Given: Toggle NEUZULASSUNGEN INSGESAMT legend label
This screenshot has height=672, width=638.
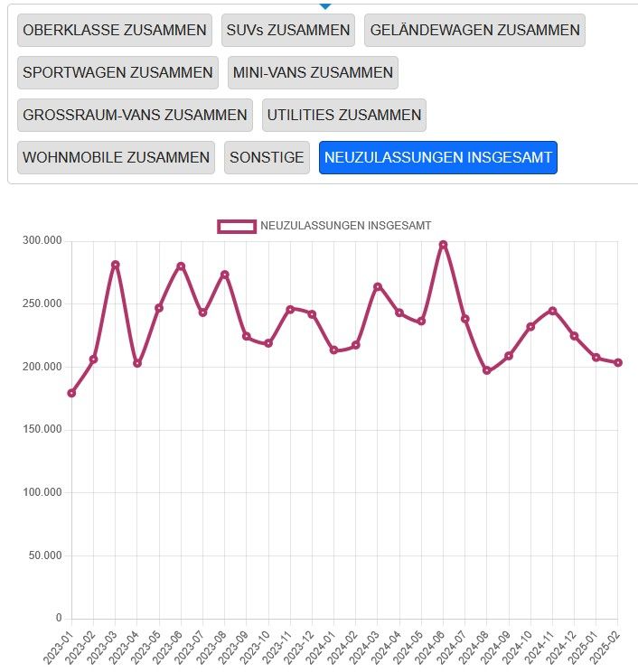Looking at the screenshot, I should coord(345,226).
